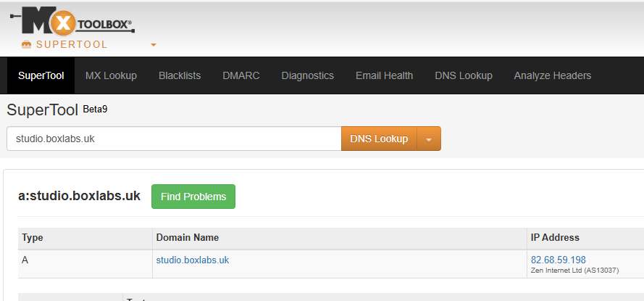Select the DMARC tab
644x301 pixels.
click(x=241, y=75)
